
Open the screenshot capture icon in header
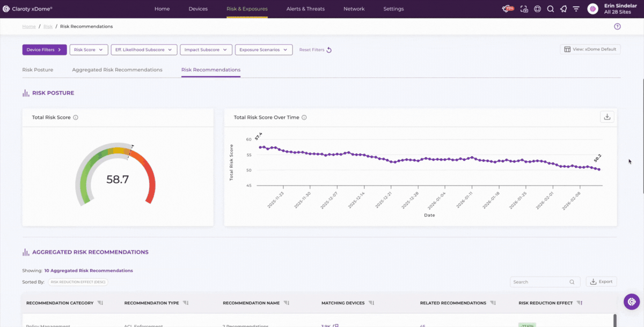[524, 9]
